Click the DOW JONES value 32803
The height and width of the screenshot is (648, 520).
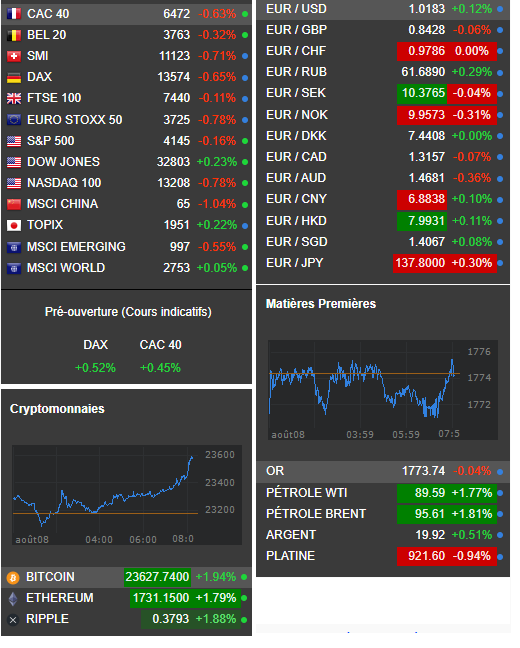[173, 162]
